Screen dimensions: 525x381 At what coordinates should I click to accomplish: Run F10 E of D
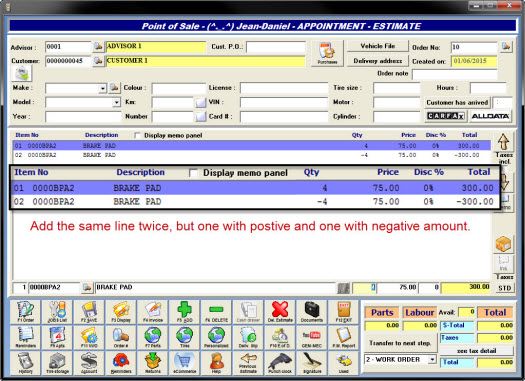pyautogui.click(x=280, y=337)
